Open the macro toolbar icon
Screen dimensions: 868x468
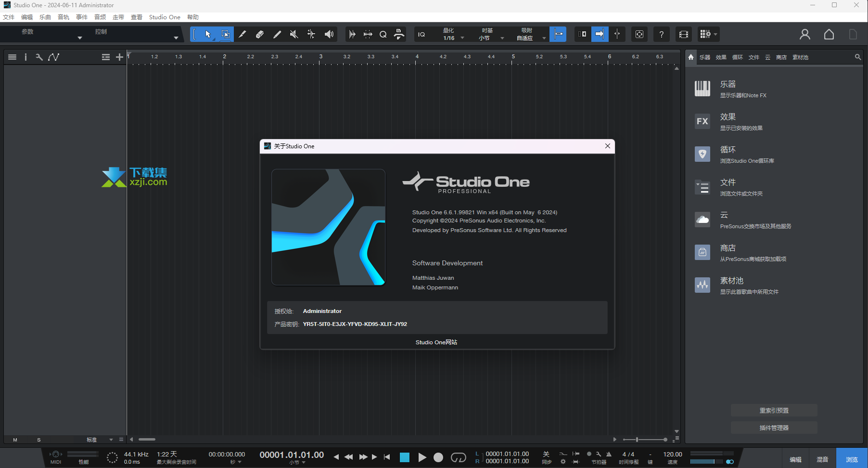(x=399, y=34)
